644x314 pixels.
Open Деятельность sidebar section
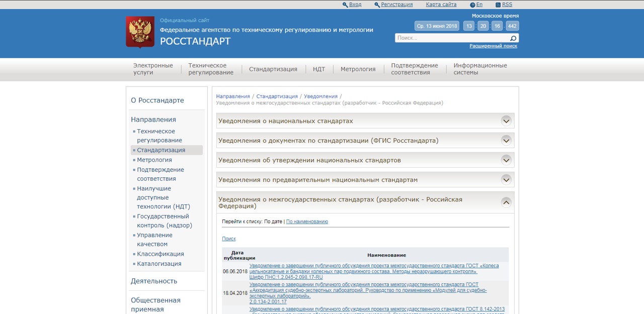coord(154,281)
